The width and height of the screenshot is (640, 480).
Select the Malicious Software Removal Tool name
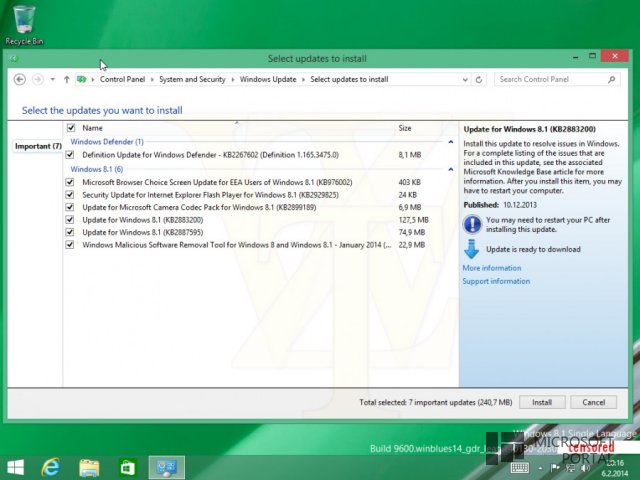pos(237,245)
